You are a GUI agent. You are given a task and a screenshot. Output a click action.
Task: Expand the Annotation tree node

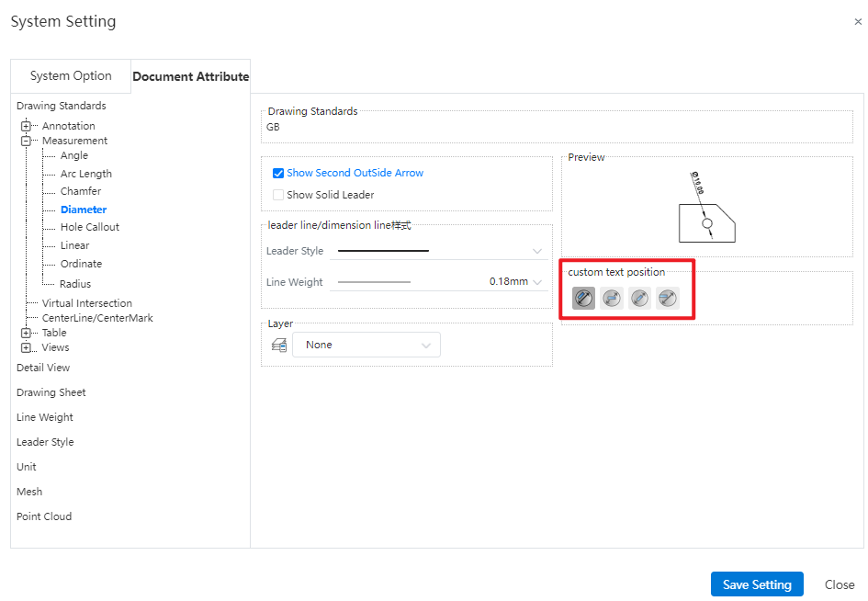(x=26, y=126)
